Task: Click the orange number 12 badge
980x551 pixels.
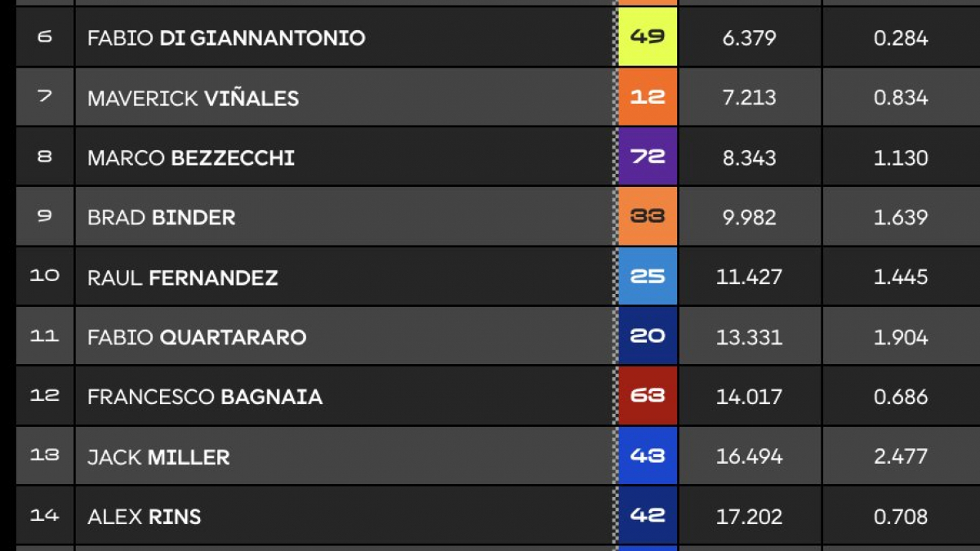Action: (x=648, y=97)
